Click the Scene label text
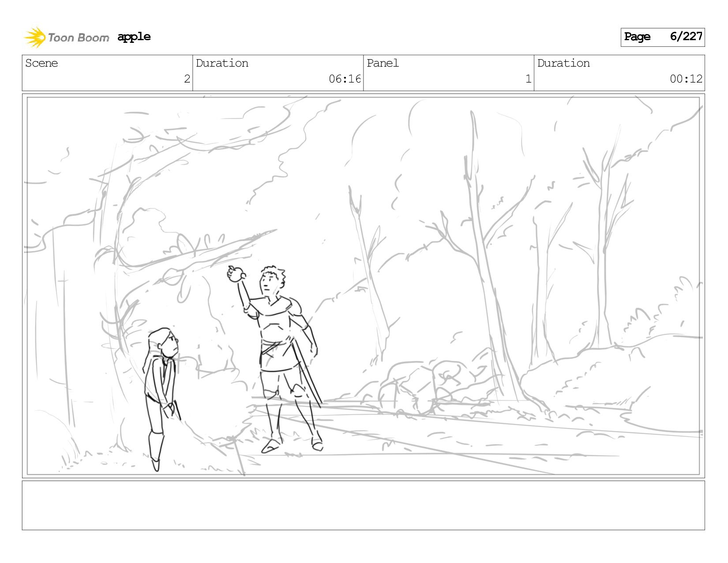This screenshot has height=563, width=728. tap(41, 63)
